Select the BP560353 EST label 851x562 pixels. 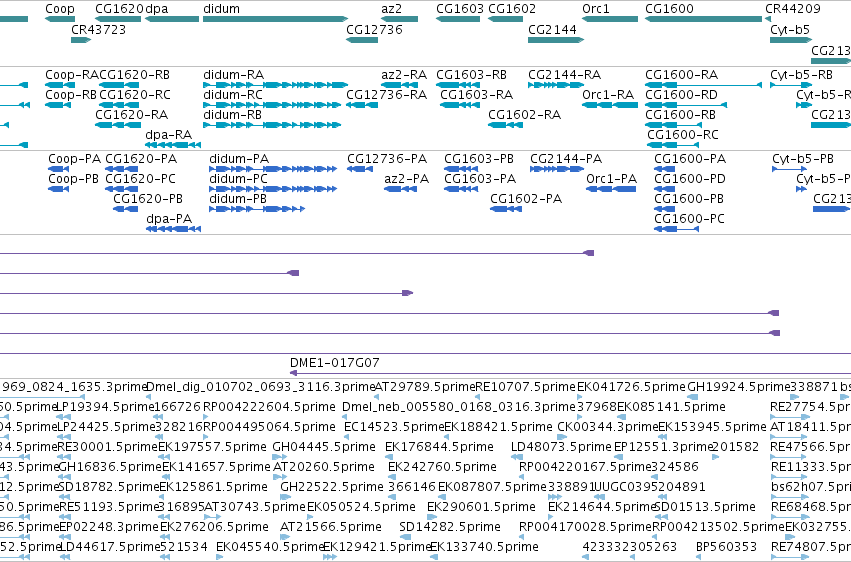click(726, 547)
